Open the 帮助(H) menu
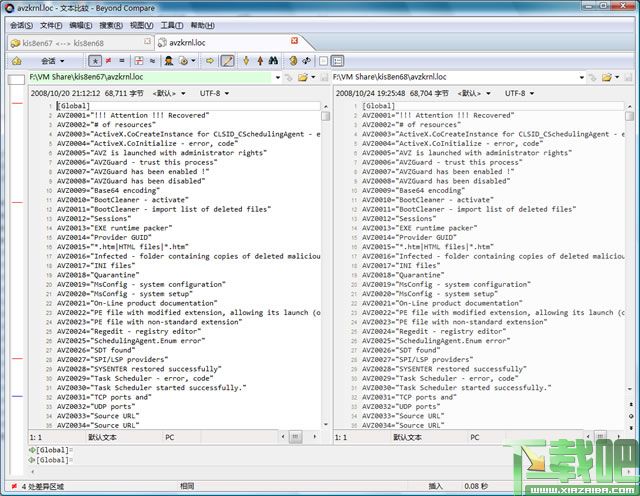640x496 pixels. click(202, 25)
